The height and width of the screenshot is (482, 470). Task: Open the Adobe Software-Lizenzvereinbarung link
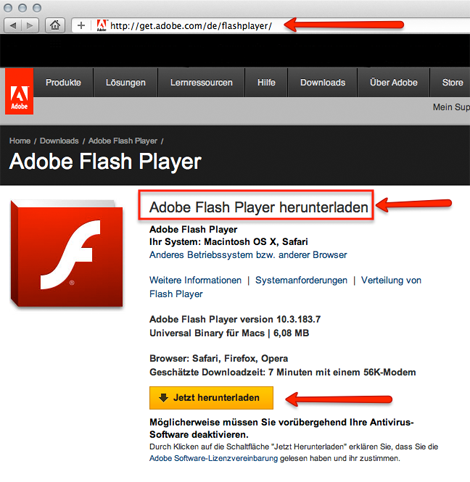coord(213,458)
